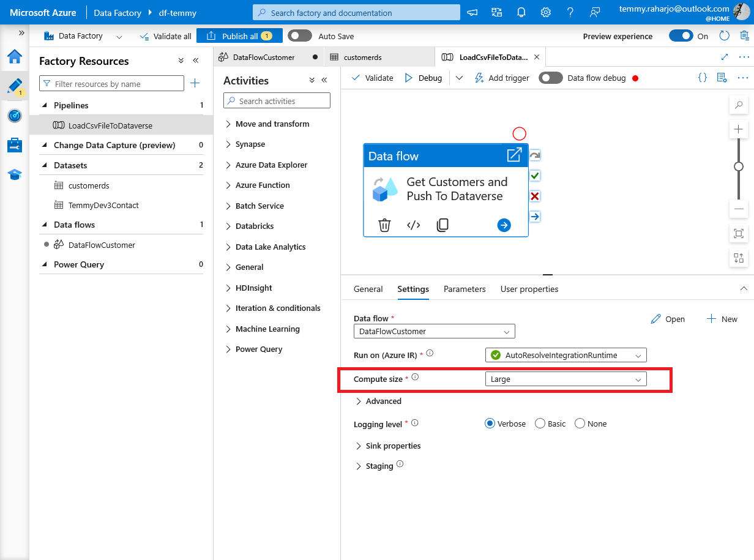Image resolution: width=754 pixels, height=560 pixels.
Task: Switch to DataFlowCustomer editor tab
Action: [269, 57]
